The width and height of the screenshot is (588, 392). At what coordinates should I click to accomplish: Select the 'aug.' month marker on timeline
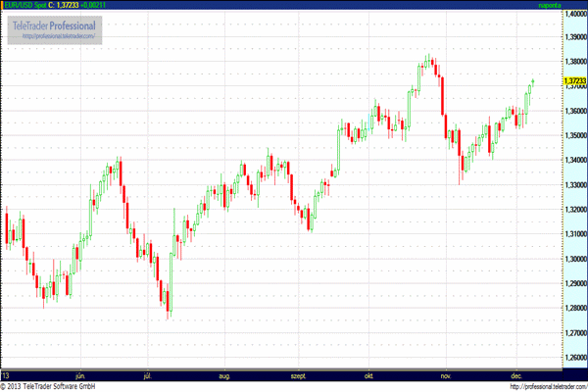pos(224,376)
